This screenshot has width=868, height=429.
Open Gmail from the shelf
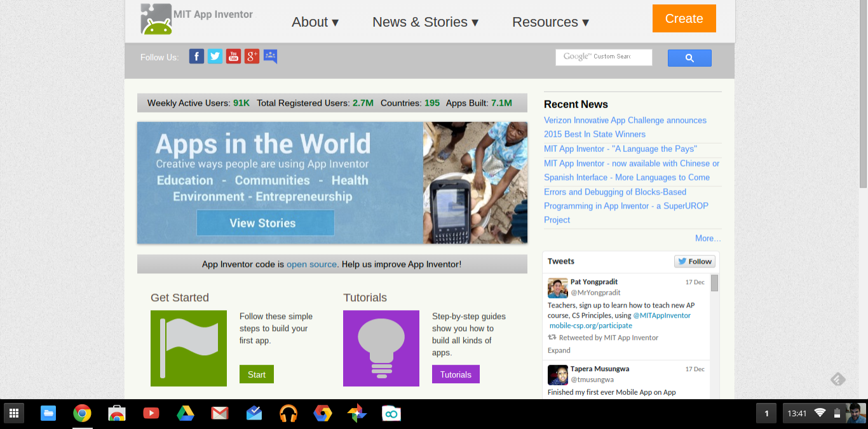point(220,414)
